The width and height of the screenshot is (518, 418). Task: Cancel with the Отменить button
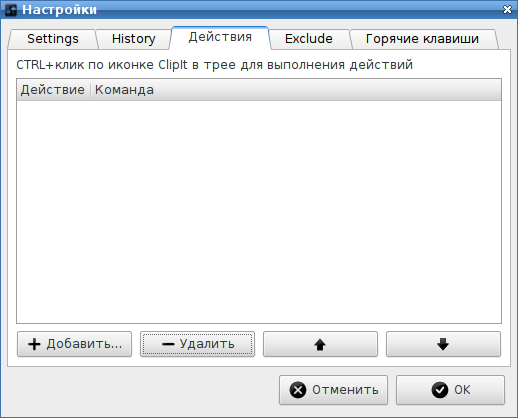click(x=333, y=390)
